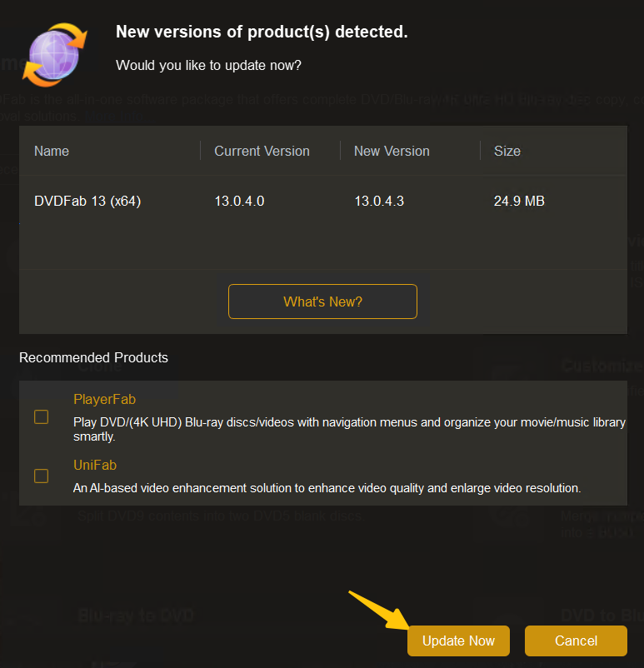Click the 'New versions of product(s) detected' heading

[x=262, y=32]
